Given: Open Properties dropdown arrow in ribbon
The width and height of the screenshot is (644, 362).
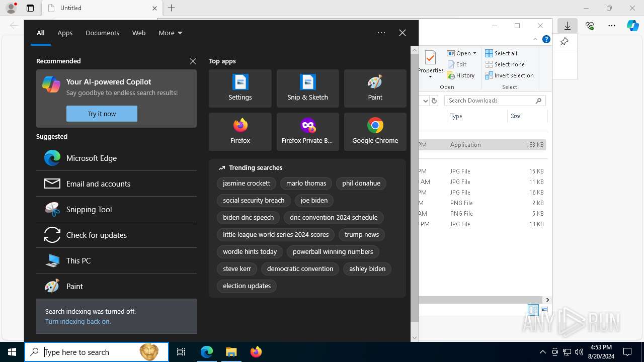Looking at the screenshot, I should click(430, 77).
